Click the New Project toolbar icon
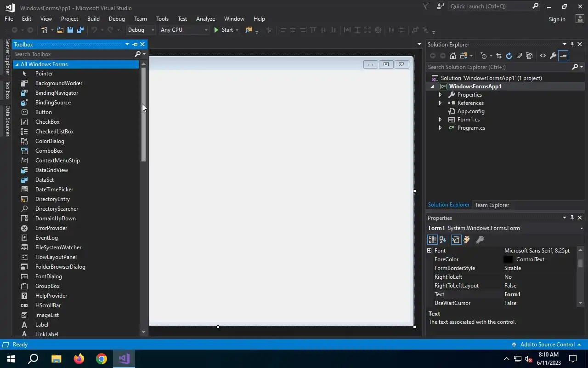 (44, 30)
